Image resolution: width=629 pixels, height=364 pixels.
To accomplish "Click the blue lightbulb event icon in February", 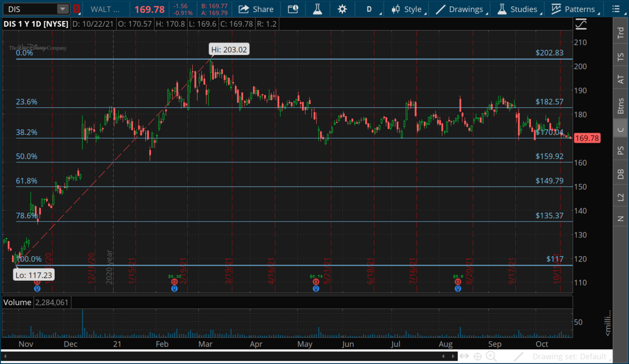I will [x=174, y=288].
